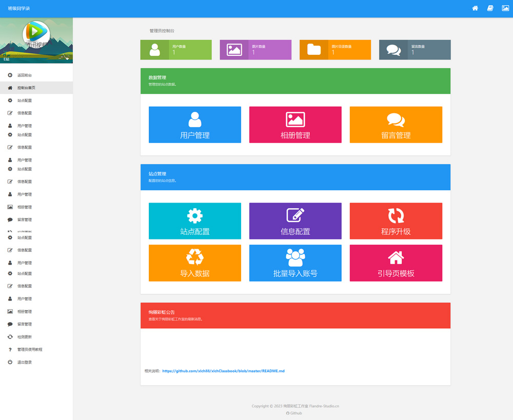Open the blue 用户管理 tile
Screen dimensions: 513x420
pyautogui.click(x=194, y=125)
